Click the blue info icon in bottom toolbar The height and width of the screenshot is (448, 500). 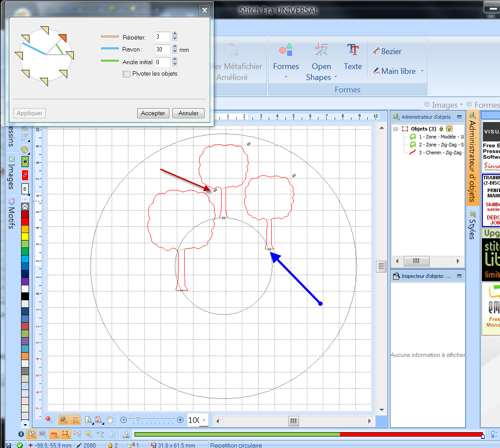click(x=21, y=434)
